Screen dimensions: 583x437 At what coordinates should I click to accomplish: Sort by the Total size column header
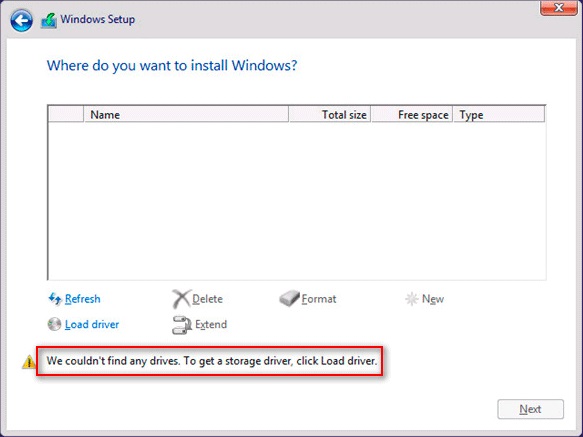pyautogui.click(x=330, y=115)
